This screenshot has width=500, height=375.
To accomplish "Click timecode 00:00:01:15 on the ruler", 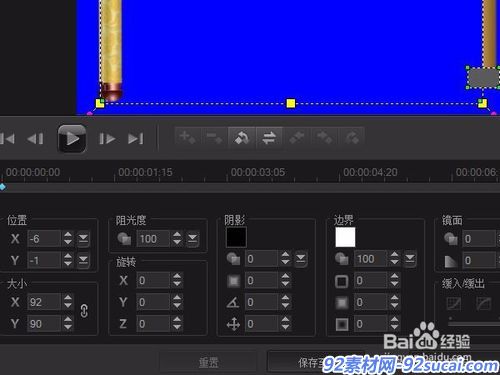I will coord(145,172).
